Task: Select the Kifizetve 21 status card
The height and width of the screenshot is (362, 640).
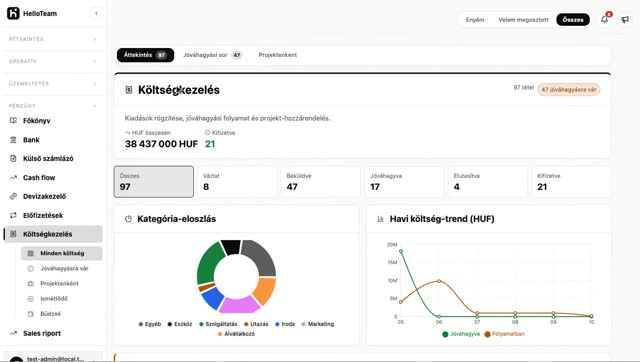Action: [571, 182]
